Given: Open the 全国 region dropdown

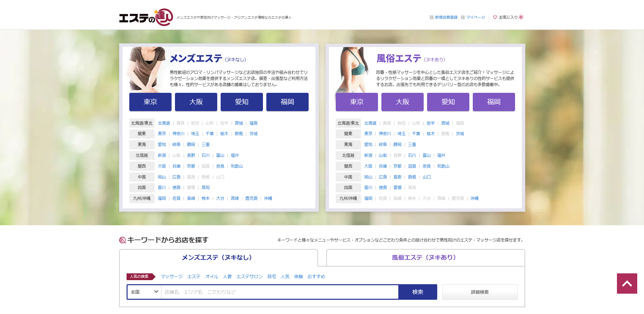Looking at the screenshot, I should (144, 292).
